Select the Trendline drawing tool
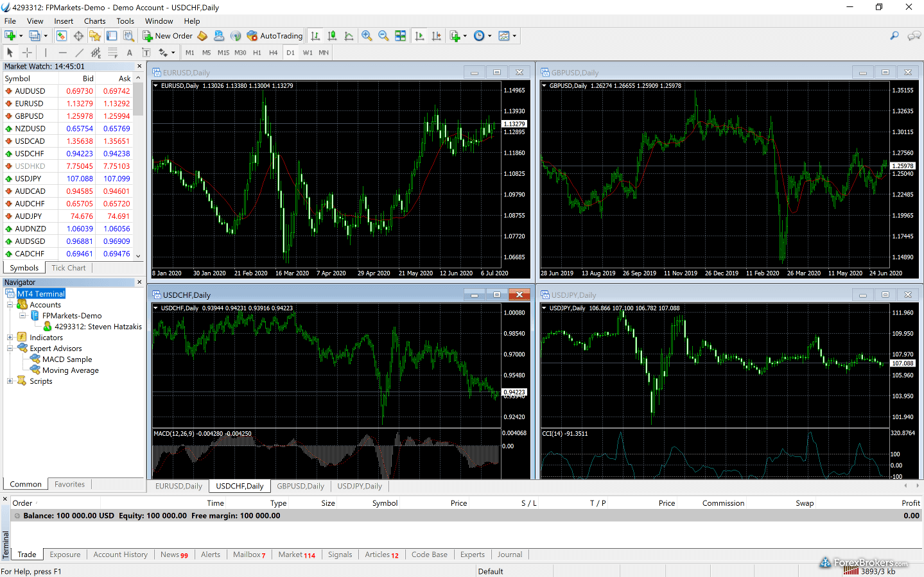The height and width of the screenshot is (577, 924). (x=79, y=53)
